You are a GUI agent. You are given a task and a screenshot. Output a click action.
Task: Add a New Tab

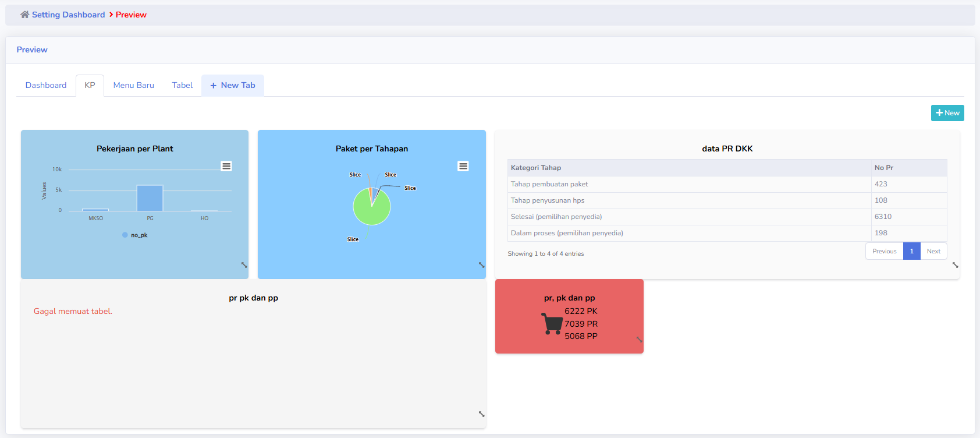233,85
